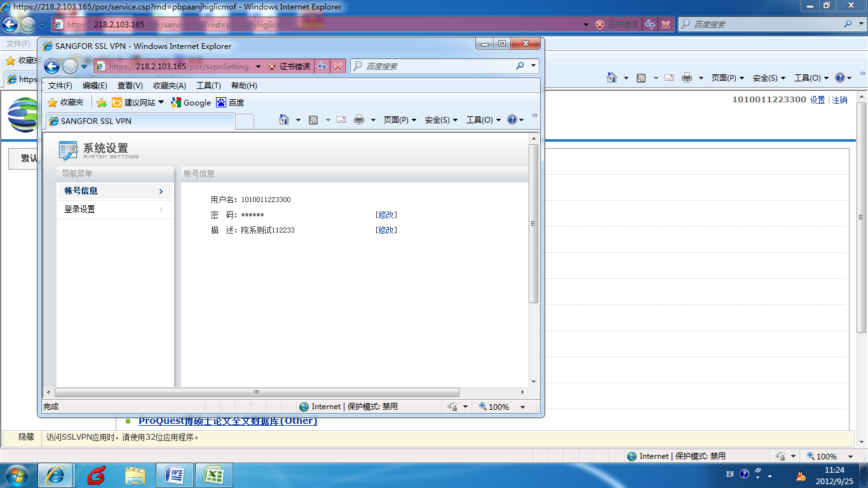Viewport: 868px width, 488px height.
Task: Select 登录设置 in navigation menu
Action: 115,209
